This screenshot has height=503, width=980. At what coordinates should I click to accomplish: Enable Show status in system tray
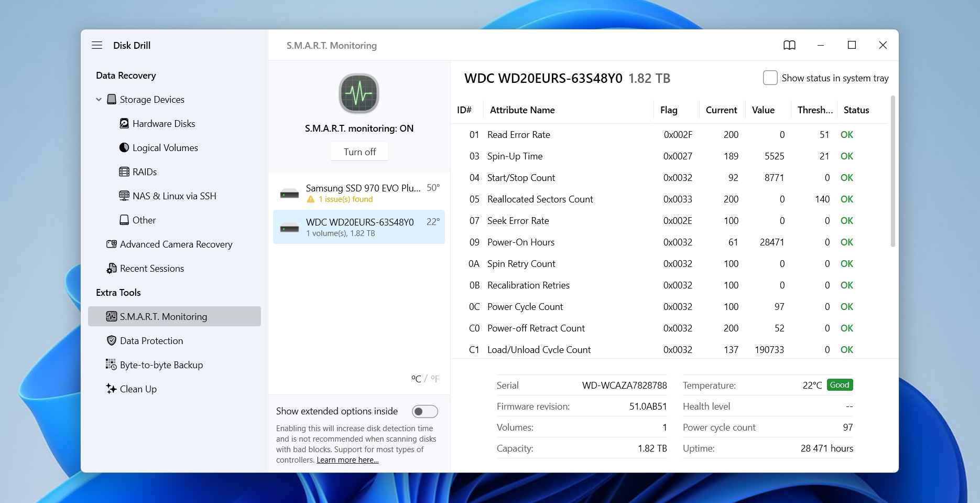coord(770,78)
